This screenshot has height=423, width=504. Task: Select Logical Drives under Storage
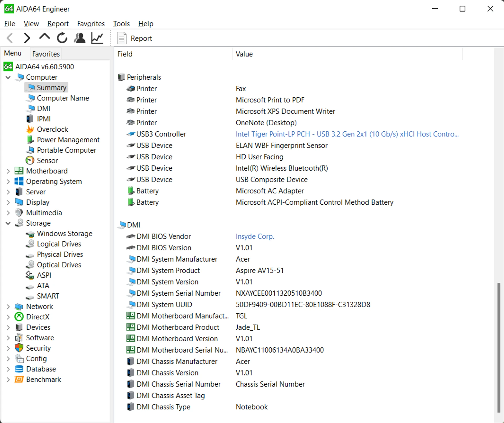pos(59,244)
